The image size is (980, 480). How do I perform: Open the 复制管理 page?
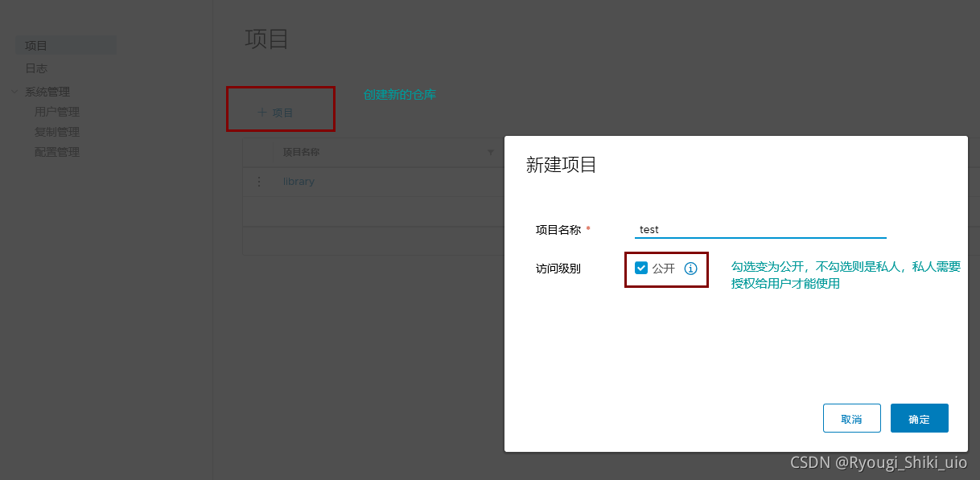click(x=56, y=131)
